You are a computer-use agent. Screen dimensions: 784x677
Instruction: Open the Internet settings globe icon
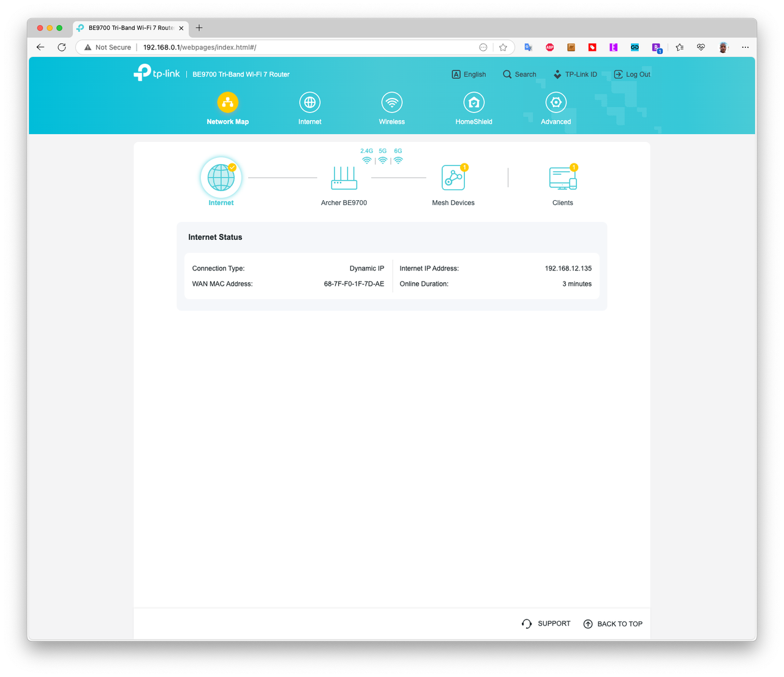point(310,102)
